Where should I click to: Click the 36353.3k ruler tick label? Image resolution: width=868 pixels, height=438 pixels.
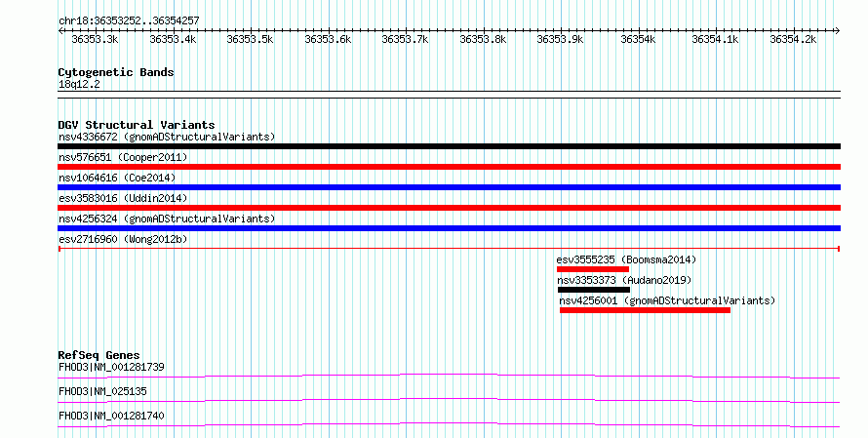click(x=95, y=39)
